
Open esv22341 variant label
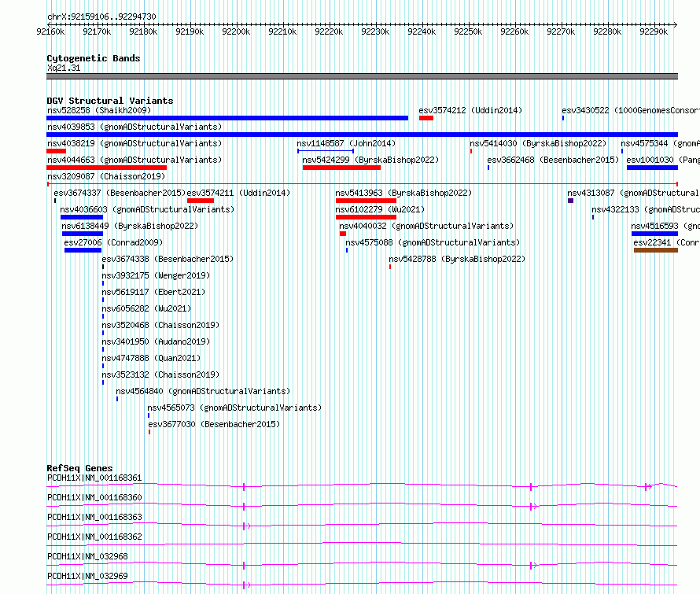click(x=666, y=242)
